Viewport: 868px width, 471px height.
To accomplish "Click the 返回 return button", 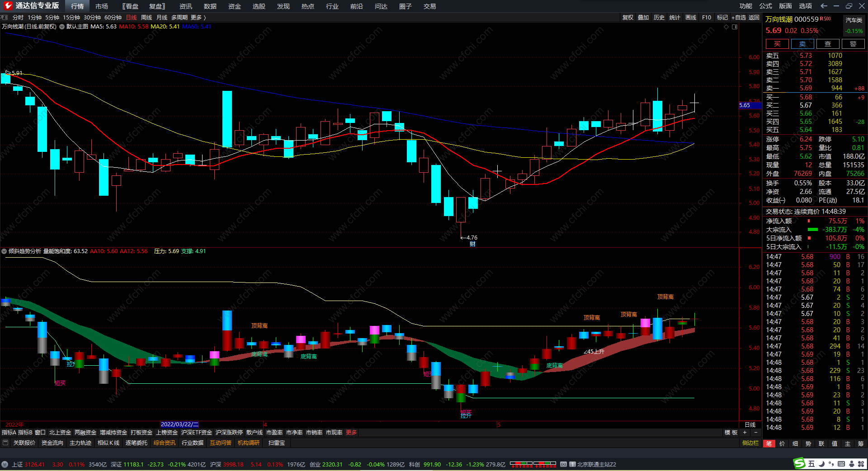I will pos(754,18).
